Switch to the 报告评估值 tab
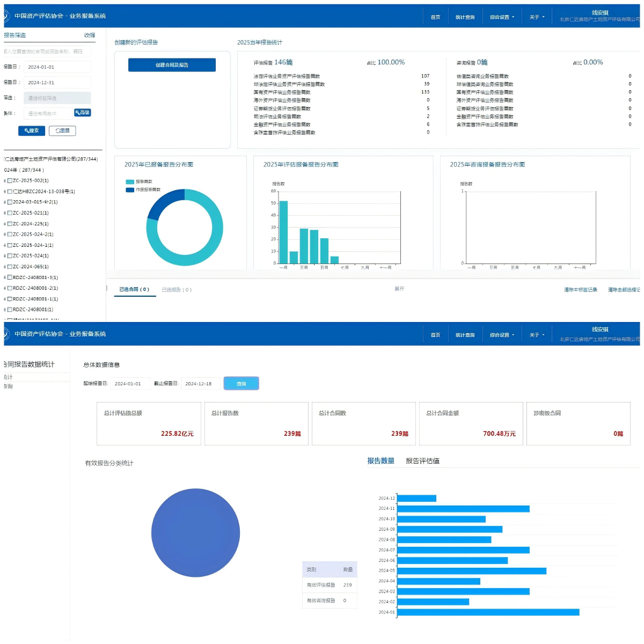644x644 pixels. [422, 461]
